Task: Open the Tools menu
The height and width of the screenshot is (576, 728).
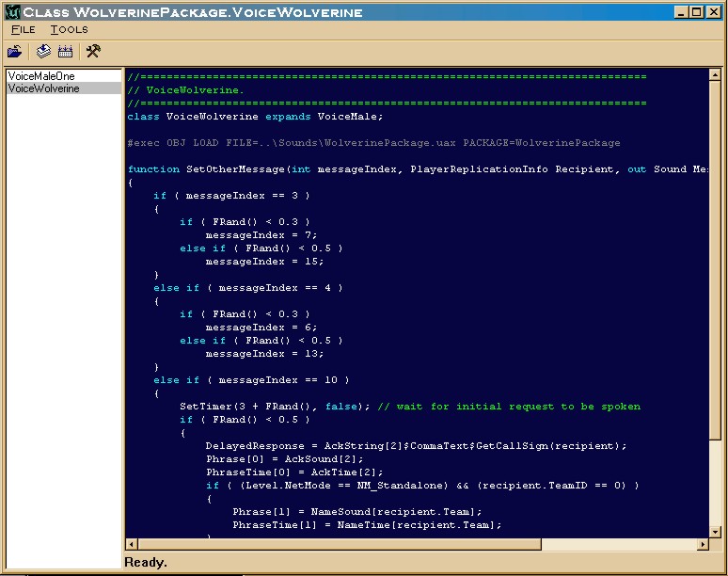Action: point(69,29)
